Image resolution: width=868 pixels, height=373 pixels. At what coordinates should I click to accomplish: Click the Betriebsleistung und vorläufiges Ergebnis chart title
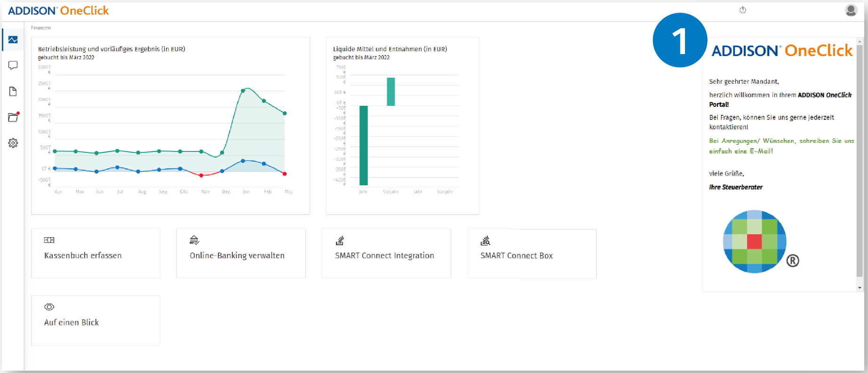point(111,49)
